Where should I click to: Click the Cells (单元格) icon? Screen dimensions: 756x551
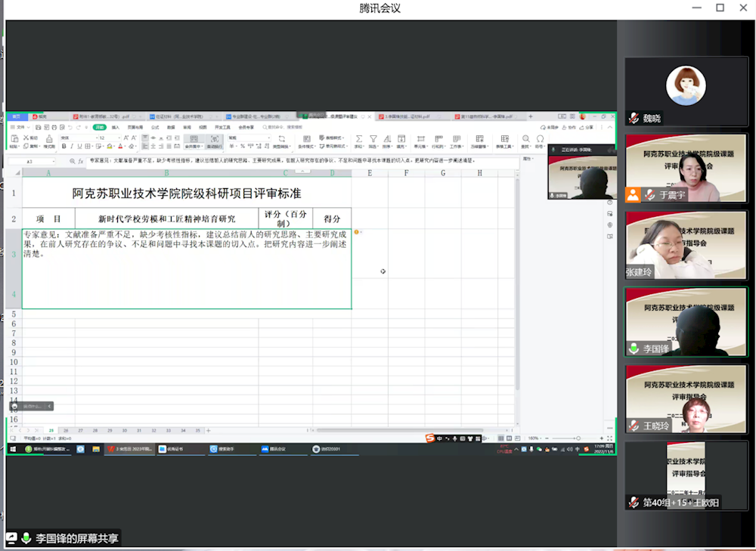tap(421, 139)
